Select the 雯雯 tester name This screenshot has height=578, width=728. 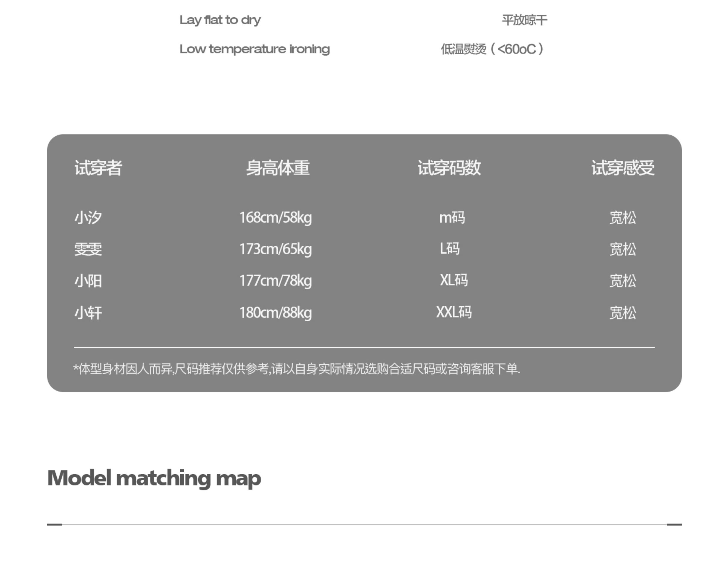(88, 249)
